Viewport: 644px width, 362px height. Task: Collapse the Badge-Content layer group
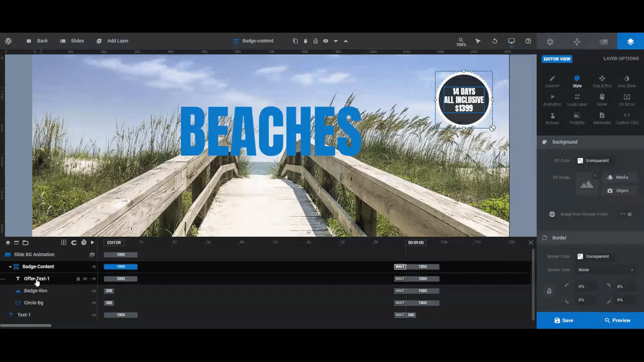10,267
